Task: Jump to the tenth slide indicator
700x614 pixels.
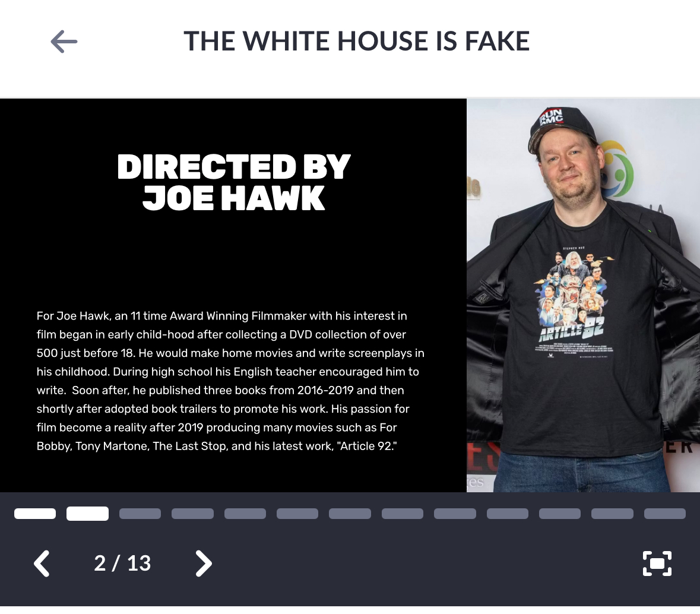Action: point(508,514)
